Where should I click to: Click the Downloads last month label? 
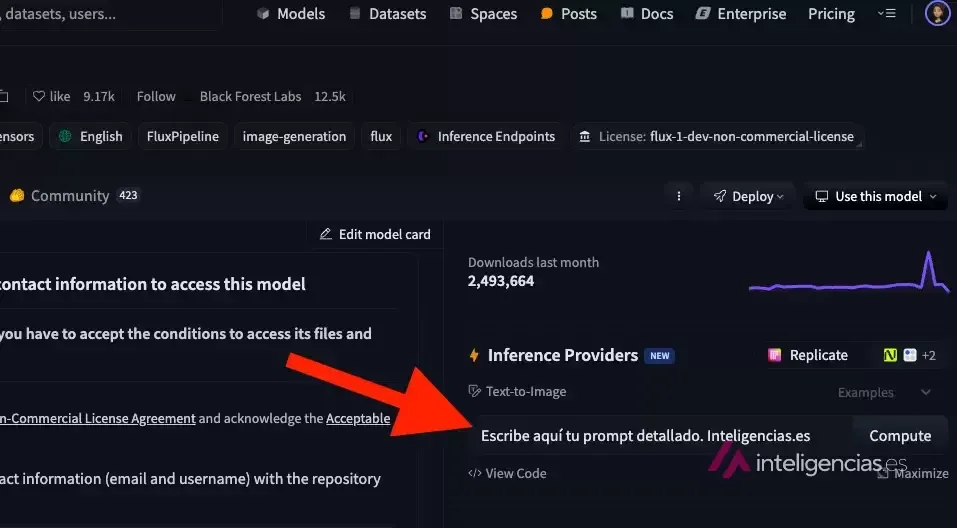pyautogui.click(x=533, y=262)
